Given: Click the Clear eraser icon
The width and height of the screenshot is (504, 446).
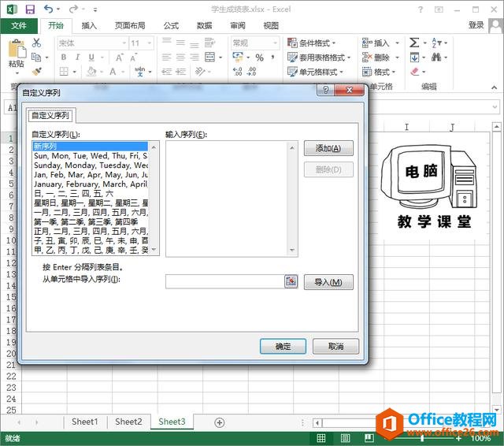Looking at the screenshot, I should coord(415,72).
